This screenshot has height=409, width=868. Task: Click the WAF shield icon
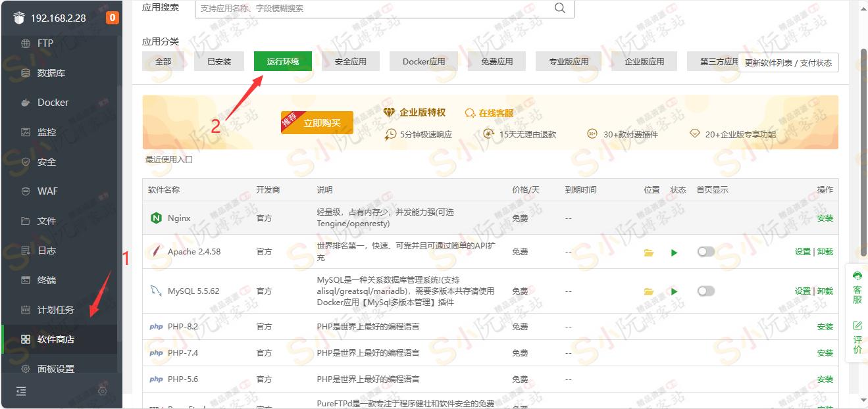(x=26, y=191)
